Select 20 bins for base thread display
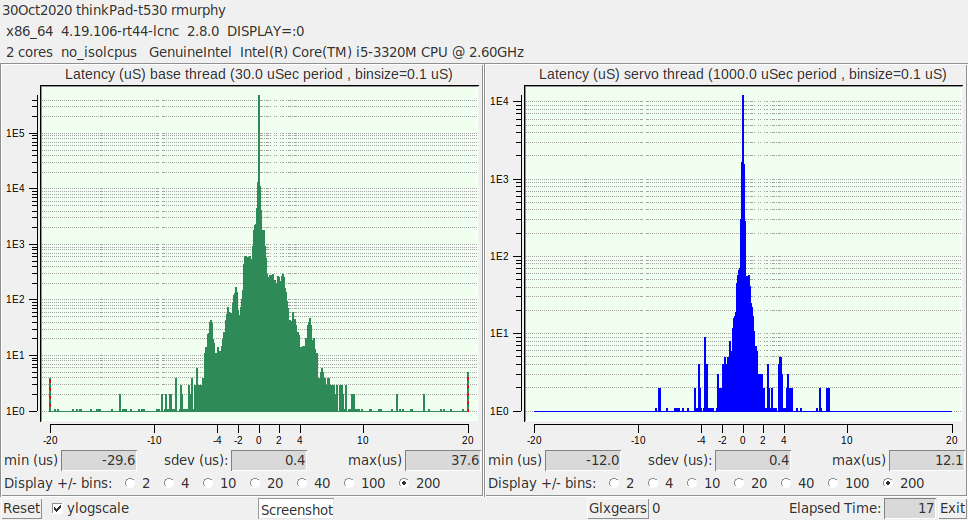This screenshot has height=520, width=968. (x=255, y=483)
